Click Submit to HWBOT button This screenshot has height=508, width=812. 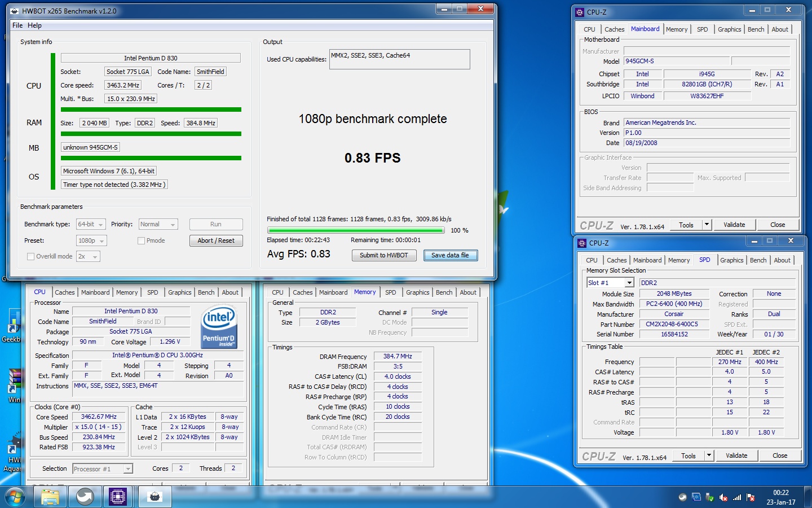(384, 255)
